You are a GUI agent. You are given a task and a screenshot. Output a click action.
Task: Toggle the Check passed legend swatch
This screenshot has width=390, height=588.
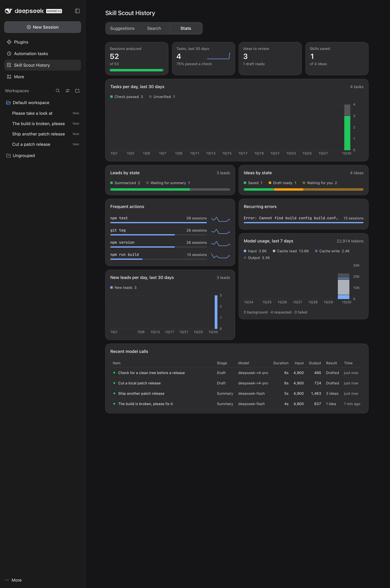click(111, 97)
